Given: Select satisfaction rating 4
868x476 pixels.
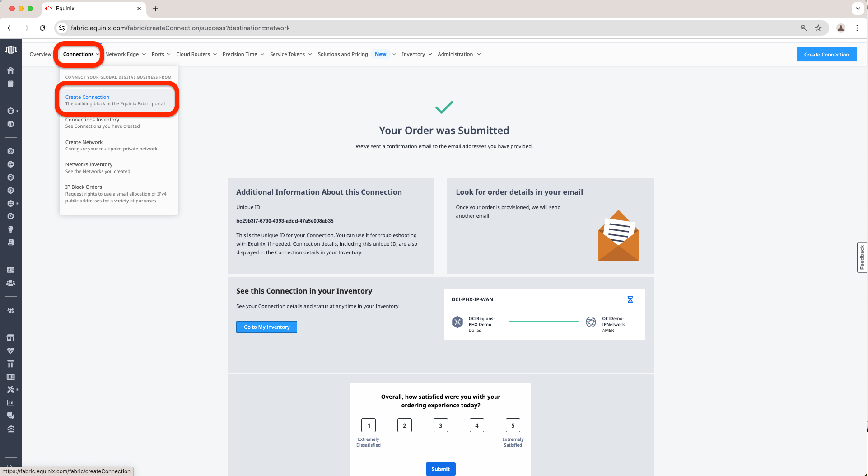Looking at the screenshot, I should [477, 425].
